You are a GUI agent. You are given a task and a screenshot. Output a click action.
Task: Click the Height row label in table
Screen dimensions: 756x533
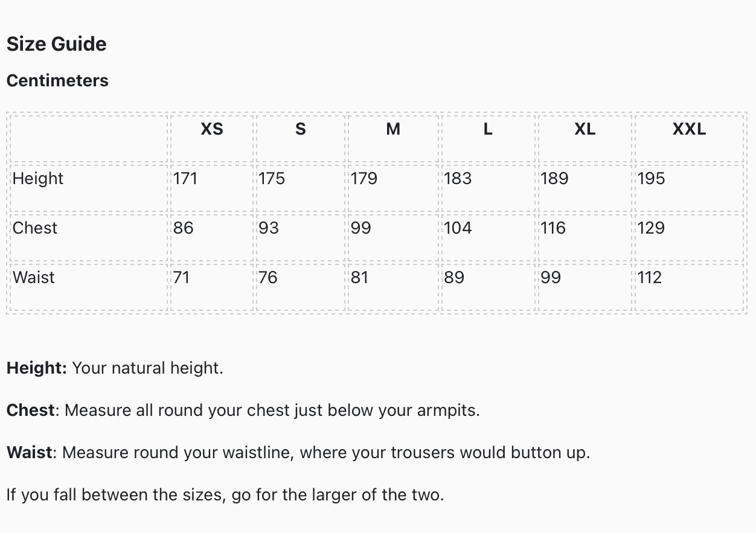click(x=38, y=179)
